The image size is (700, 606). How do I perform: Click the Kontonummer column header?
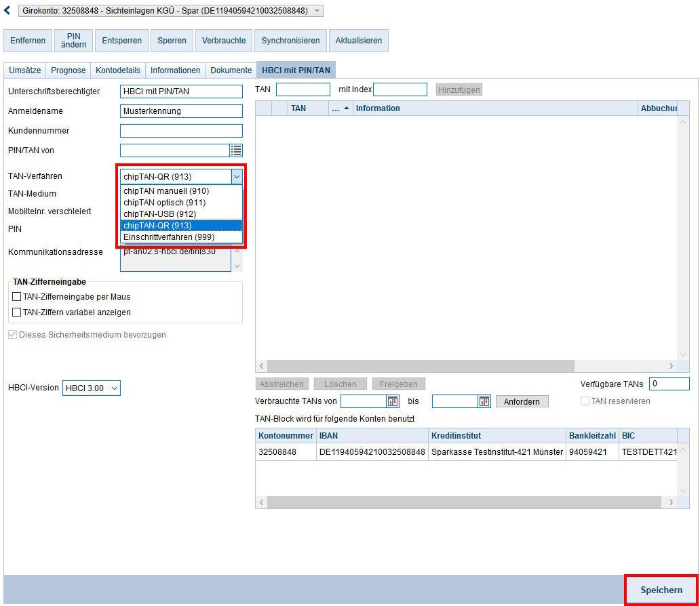[x=286, y=436]
